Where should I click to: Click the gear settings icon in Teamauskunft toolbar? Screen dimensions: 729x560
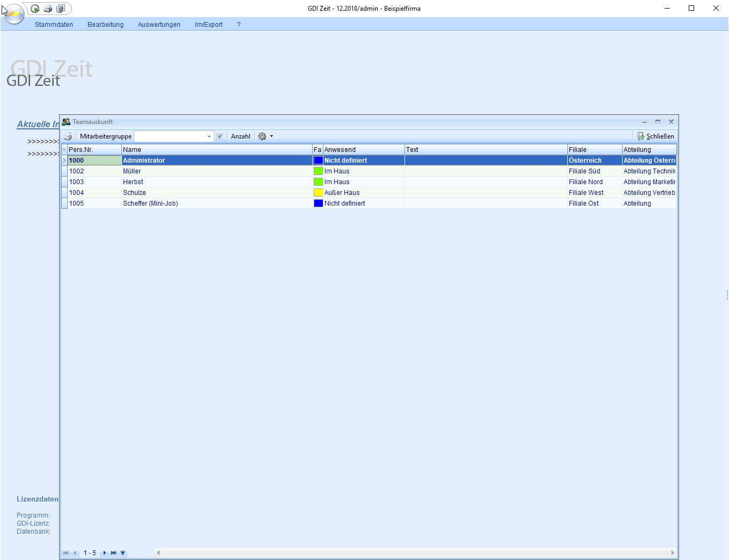pyautogui.click(x=262, y=136)
